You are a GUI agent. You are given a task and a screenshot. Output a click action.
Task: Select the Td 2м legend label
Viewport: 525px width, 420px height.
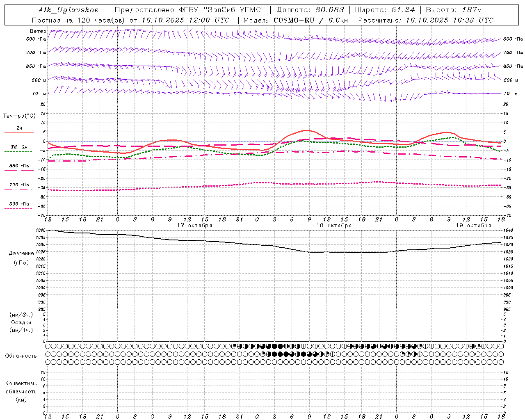point(19,147)
